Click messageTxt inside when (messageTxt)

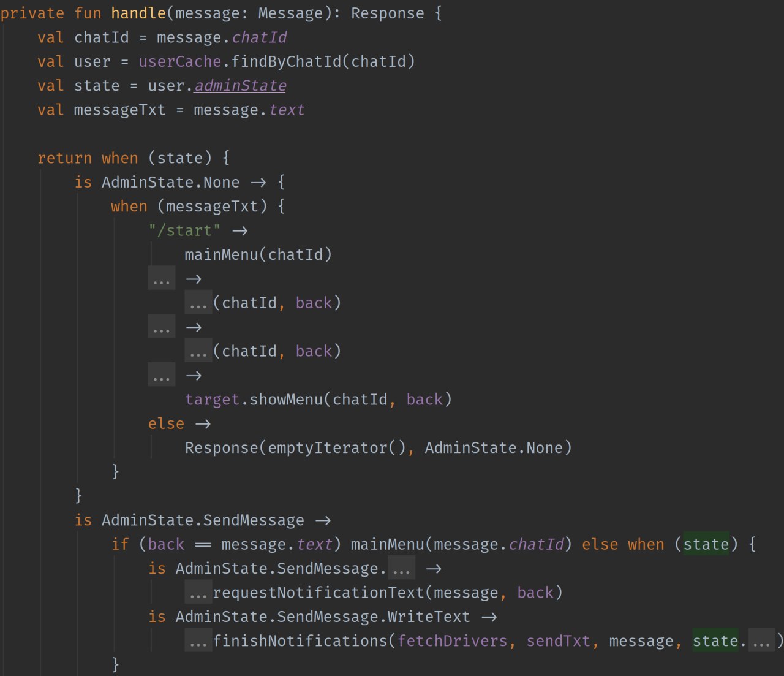(213, 207)
